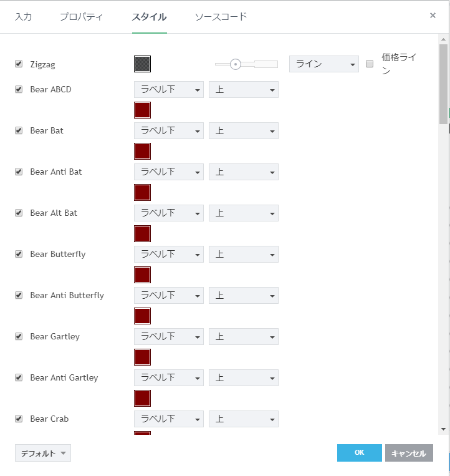Switch to the 入力 tab
The image size is (450, 476).
(23, 17)
